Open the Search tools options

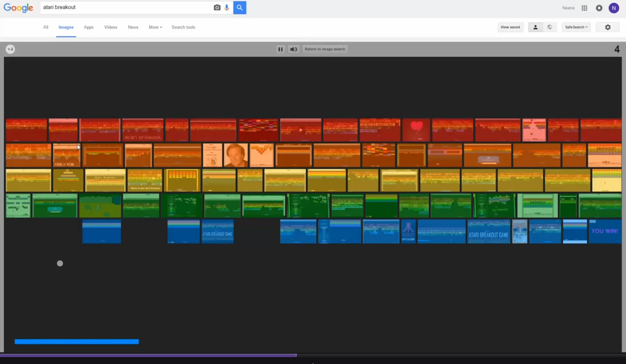pyautogui.click(x=183, y=27)
